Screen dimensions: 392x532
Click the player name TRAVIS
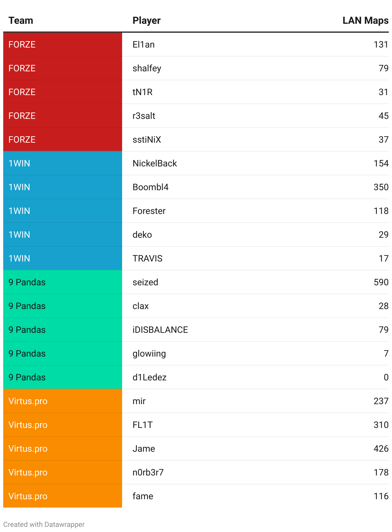coord(147,258)
